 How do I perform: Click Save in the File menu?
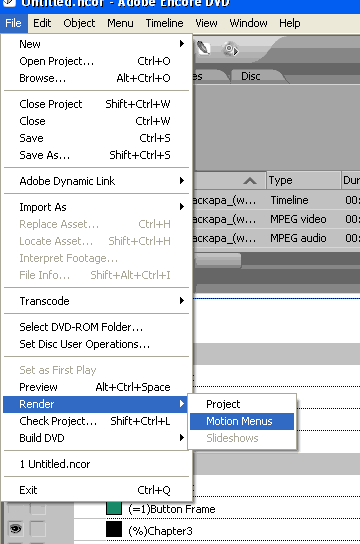[96, 138]
